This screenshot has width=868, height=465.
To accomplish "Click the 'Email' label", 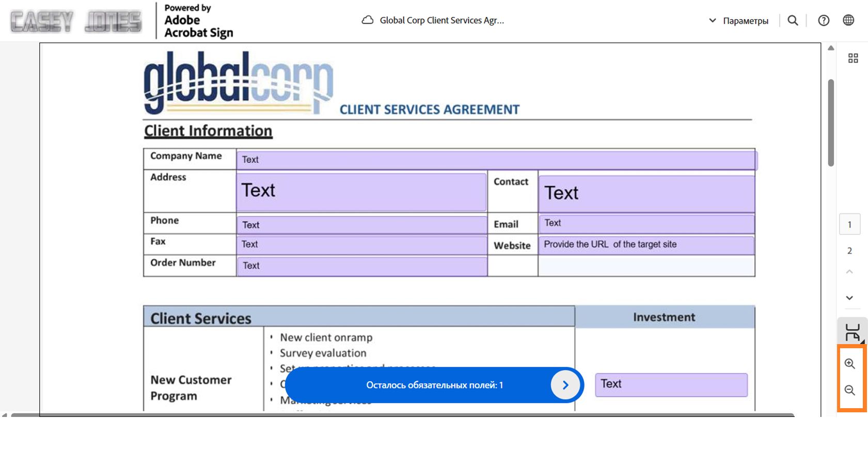I will coord(506,224).
